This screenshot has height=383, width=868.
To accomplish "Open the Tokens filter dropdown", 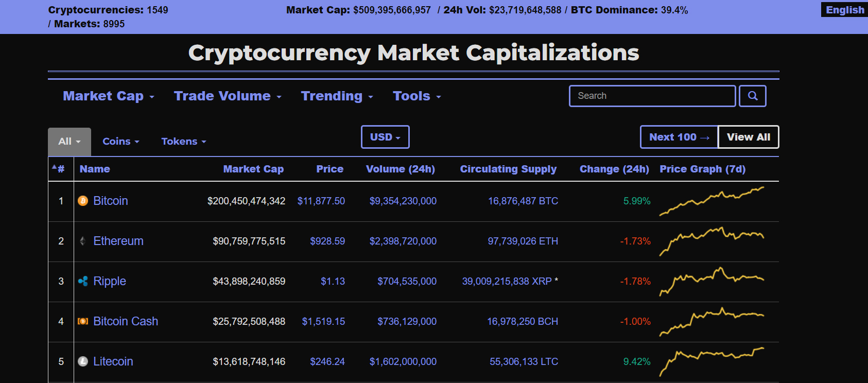I will pyautogui.click(x=184, y=142).
